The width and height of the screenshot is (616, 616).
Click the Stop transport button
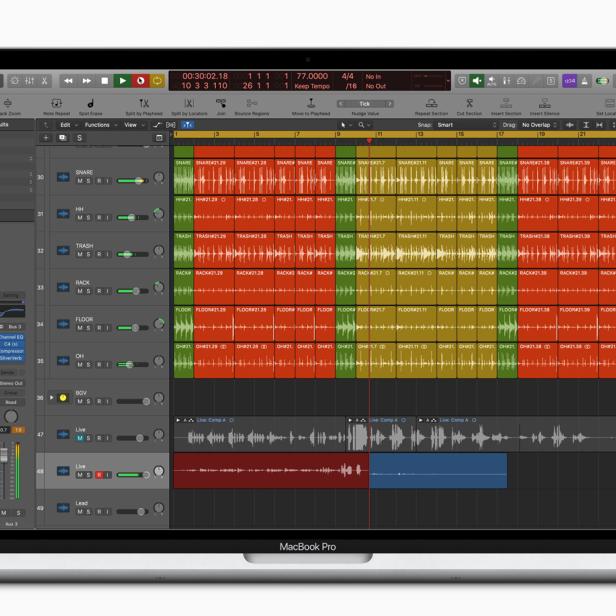click(104, 81)
